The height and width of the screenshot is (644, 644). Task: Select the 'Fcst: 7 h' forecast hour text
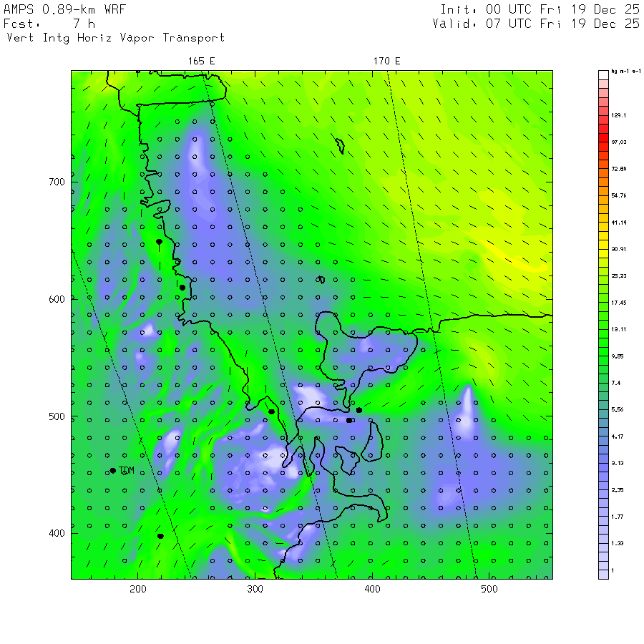click(x=49, y=24)
